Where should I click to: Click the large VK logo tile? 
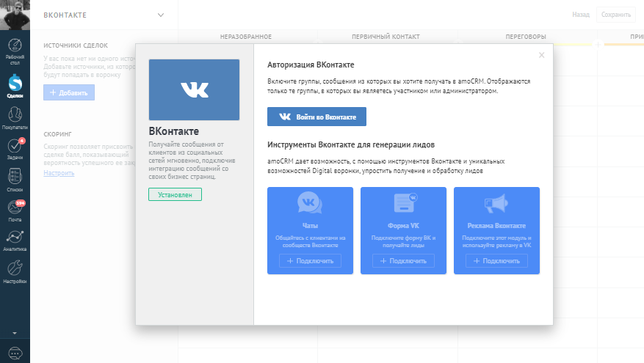tap(194, 89)
